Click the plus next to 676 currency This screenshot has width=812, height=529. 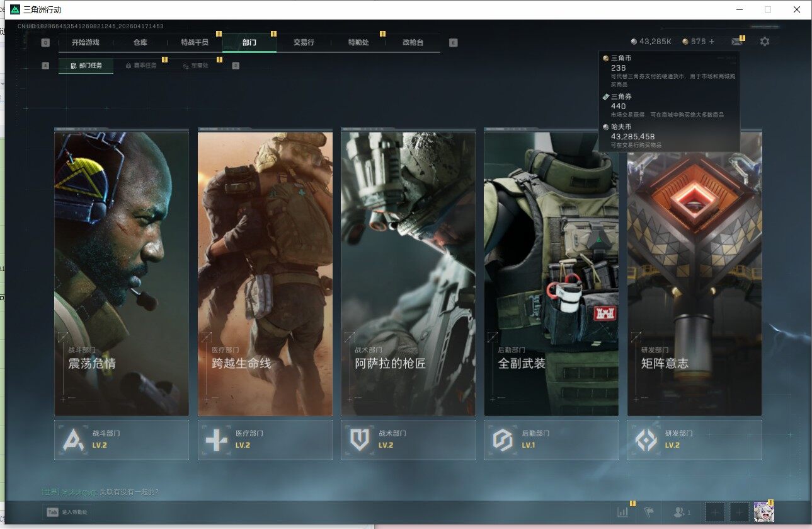pyautogui.click(x=712, y=42)
